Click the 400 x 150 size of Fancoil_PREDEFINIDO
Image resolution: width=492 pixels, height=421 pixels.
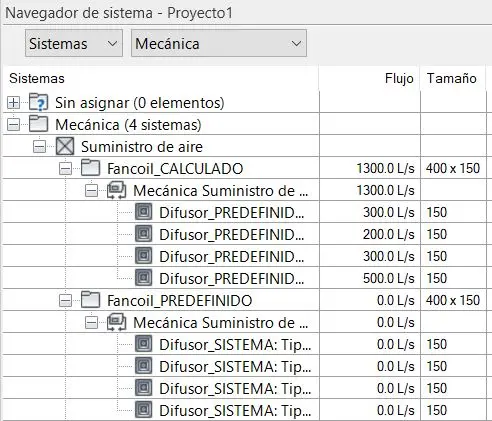453,300
